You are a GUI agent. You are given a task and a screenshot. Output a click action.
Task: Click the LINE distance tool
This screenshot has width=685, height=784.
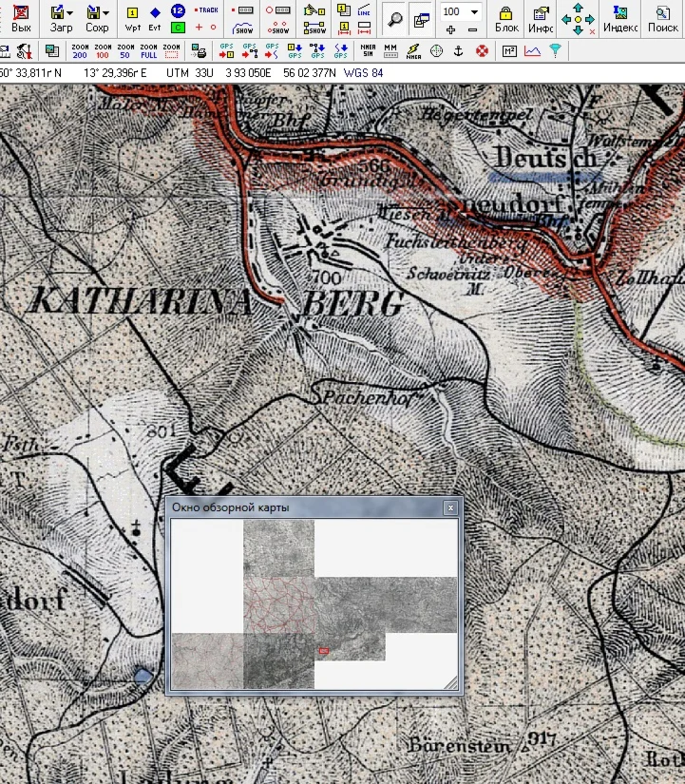tap(364, 10)
